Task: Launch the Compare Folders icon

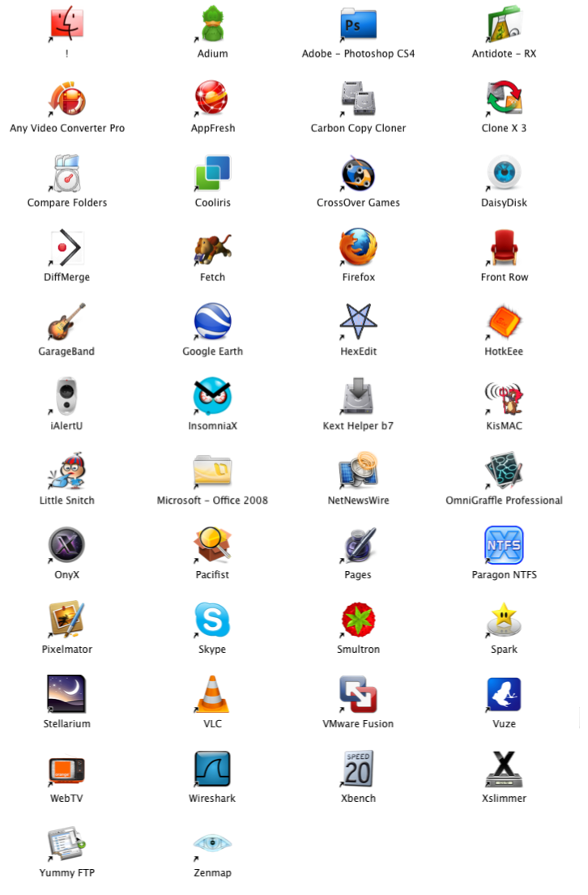Action: coord(66,173)
